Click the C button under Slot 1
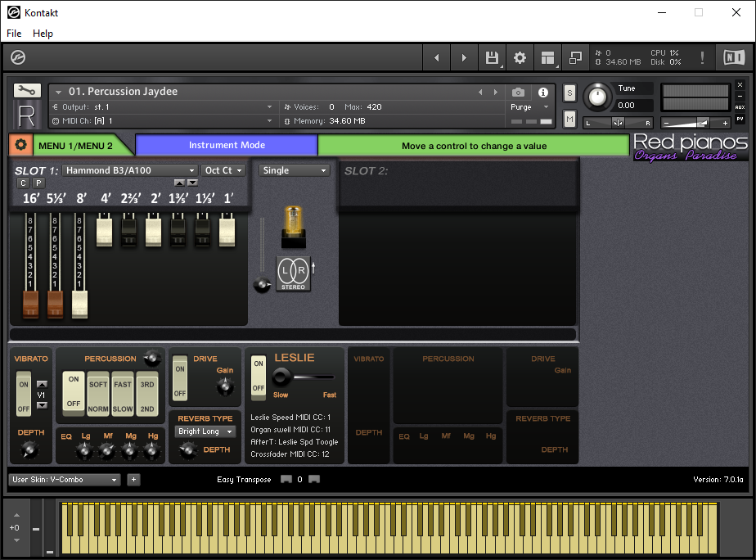This screenshot has height=560, width=756. [x=23, y=183]
